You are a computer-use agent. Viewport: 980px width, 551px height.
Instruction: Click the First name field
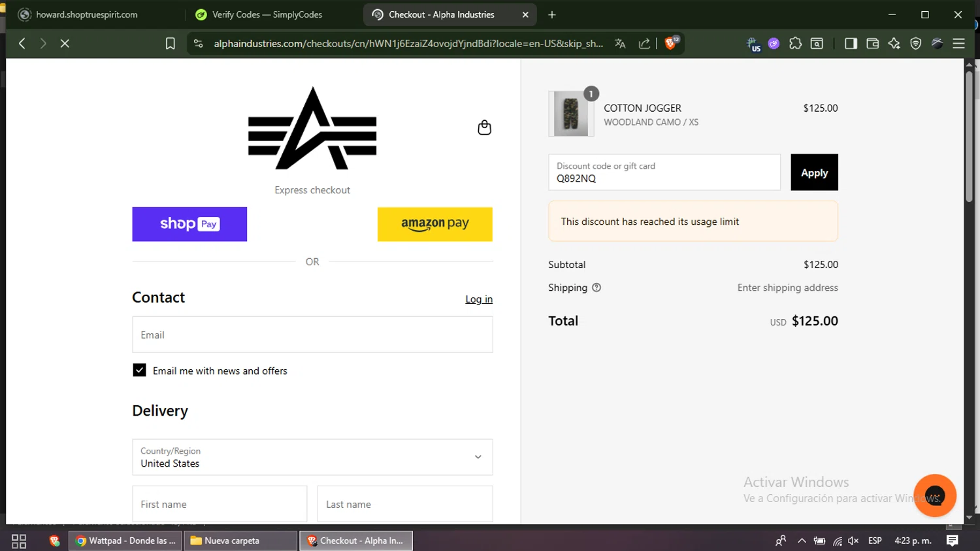[220, 504]
